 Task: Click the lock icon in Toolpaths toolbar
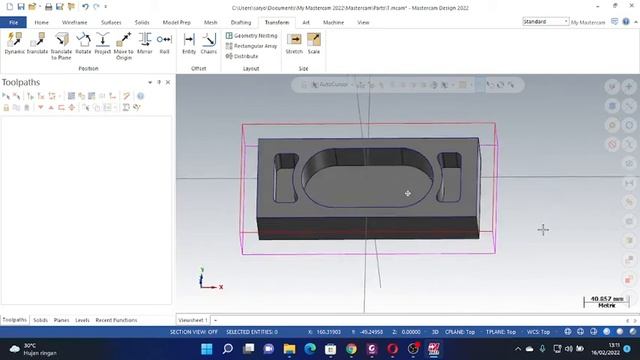6,107
